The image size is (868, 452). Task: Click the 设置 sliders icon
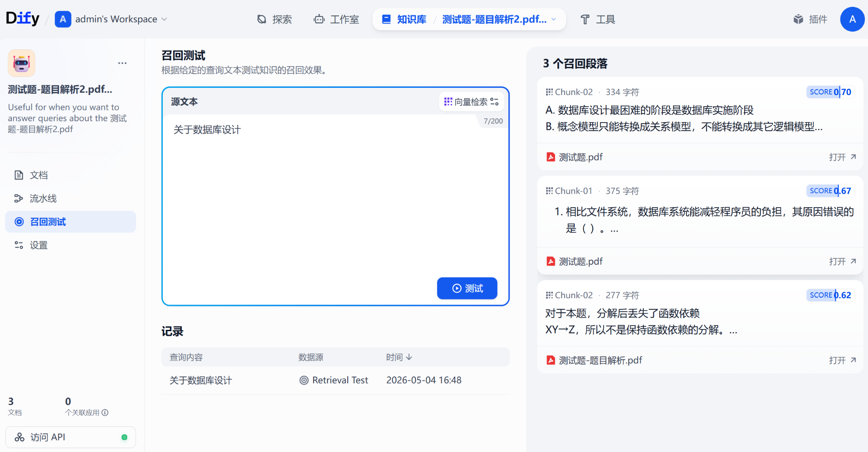click(x=19, y=245)
